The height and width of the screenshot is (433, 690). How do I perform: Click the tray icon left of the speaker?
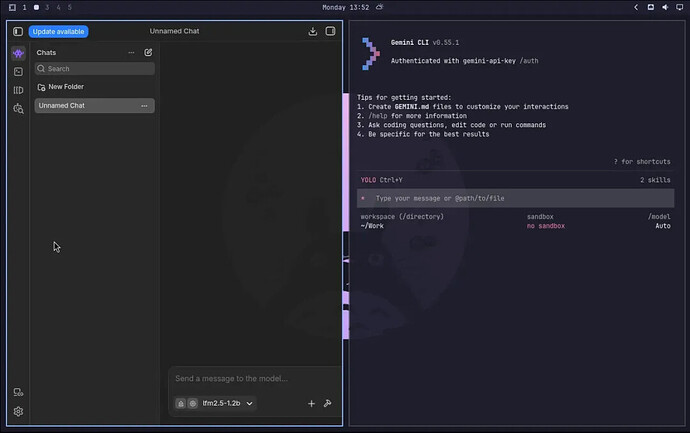[x=650, y=7]
